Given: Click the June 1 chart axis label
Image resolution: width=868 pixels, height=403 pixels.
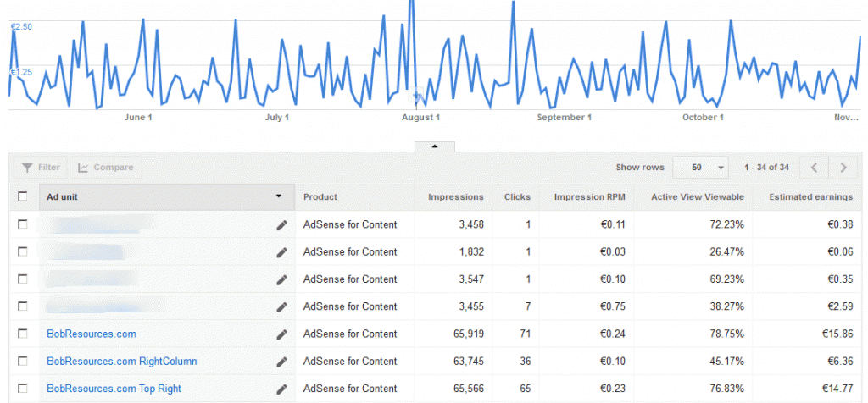Looking at the screenshot, I should tap(138, 118).
